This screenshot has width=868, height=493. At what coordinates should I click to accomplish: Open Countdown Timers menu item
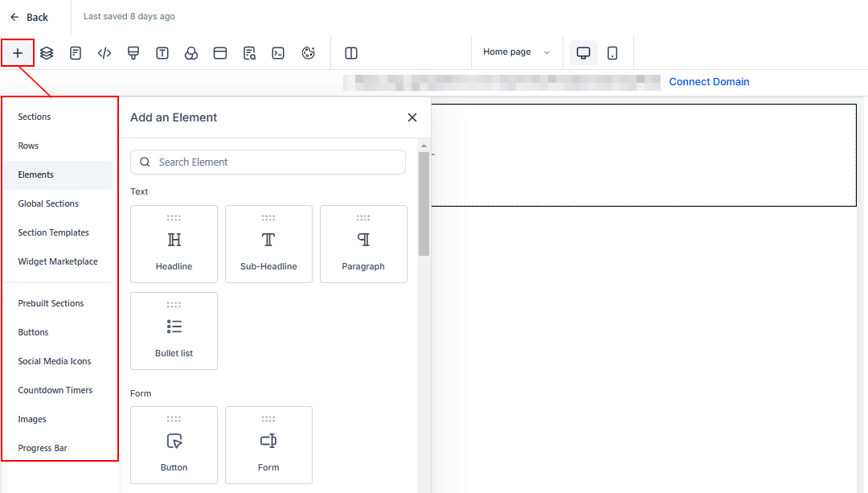[55, 391]
